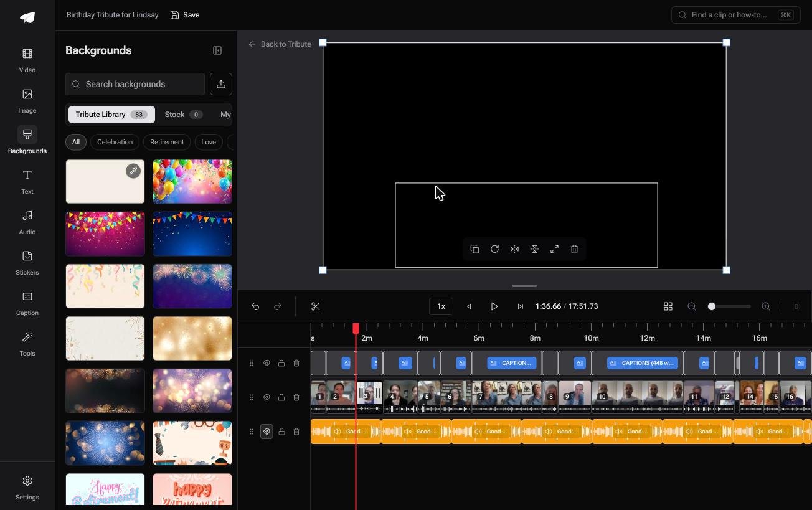Skip to the next clip
Viewport: 812px width, 510px height.
point(521,306)
